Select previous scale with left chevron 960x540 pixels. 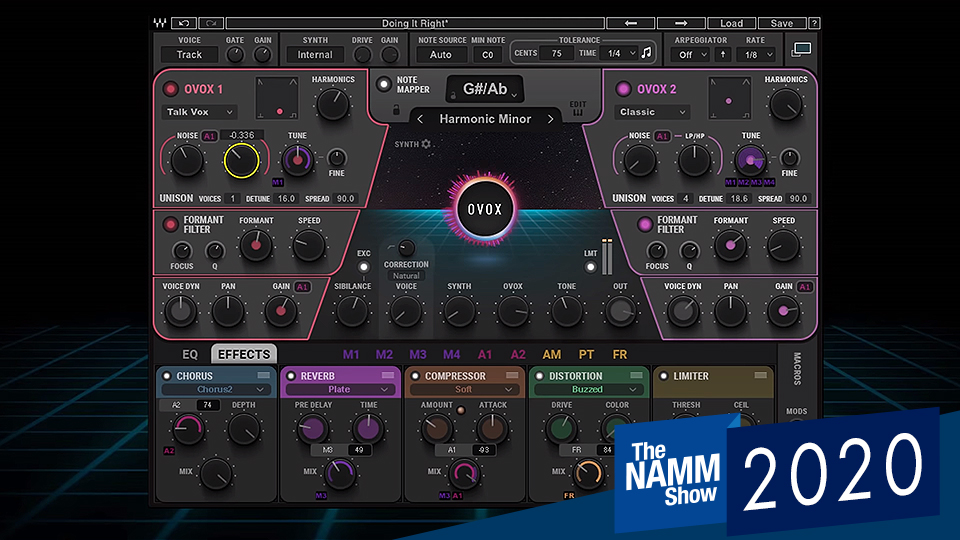point(420,119)
